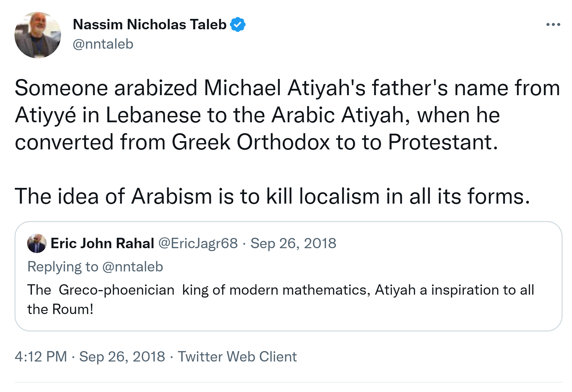Click the Eric John Rahal name
Image resolution: width=572 pixels, height=392 pixels.
(x=102, y=243)
